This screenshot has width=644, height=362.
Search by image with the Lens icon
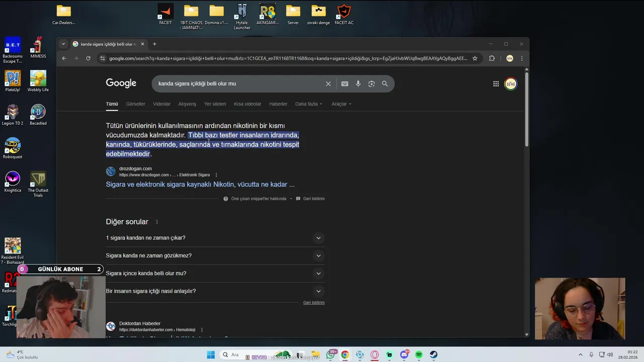click(371, 84)
